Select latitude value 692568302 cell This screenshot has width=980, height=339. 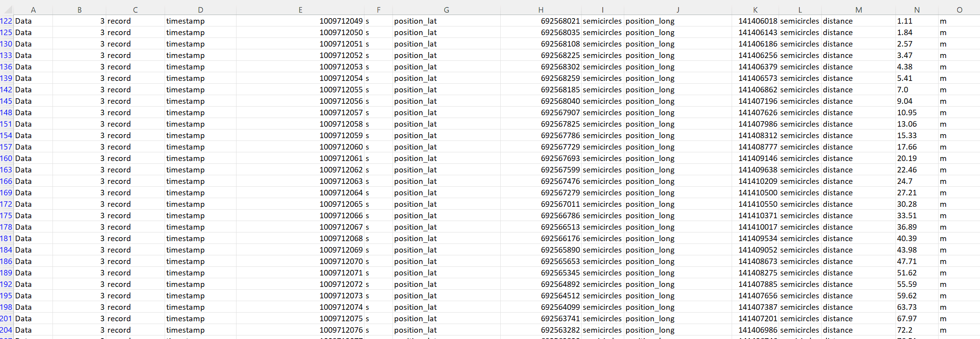click(x=541, y=67)
